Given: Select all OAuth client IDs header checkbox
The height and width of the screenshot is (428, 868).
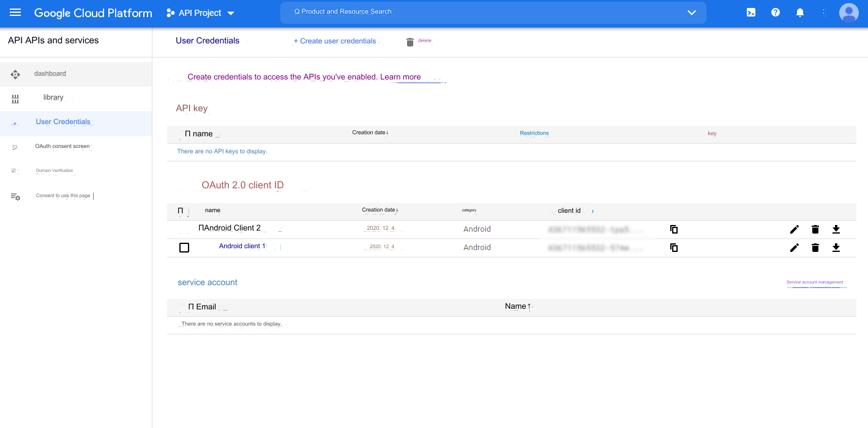Looking at the screenshot, I should (181, 211).
